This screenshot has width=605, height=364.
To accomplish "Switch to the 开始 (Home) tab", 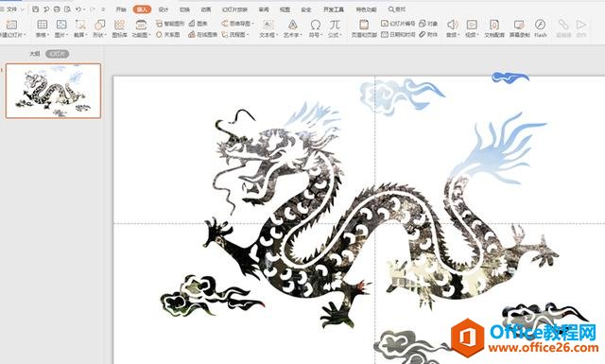I will pos(121,9).
